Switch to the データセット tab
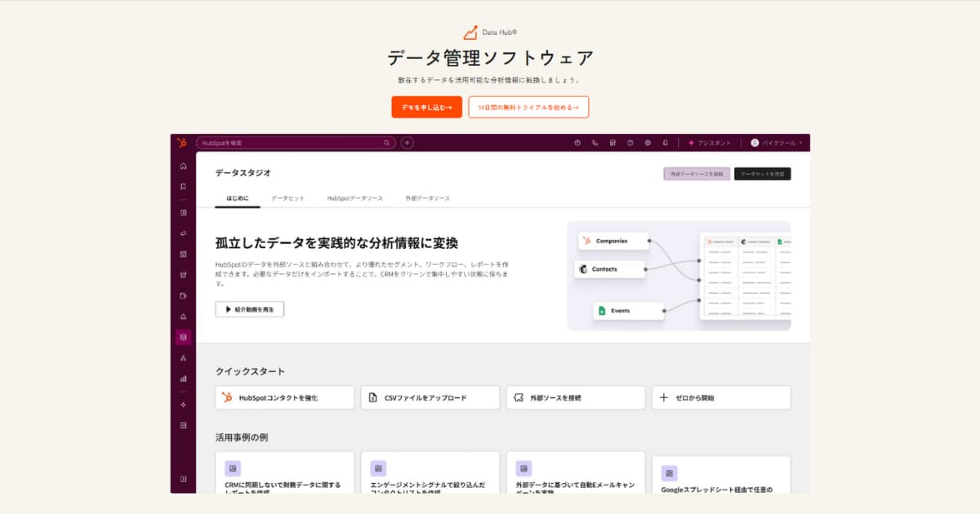This screenshot has width=980, height=514. pyautogui.click(x=287, y=198)
